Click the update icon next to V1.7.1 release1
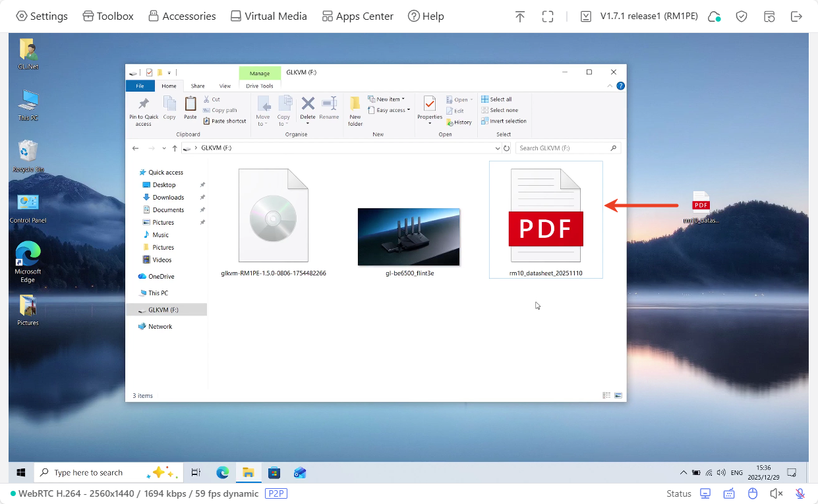The image size is (818, 504). coord(585,16)
